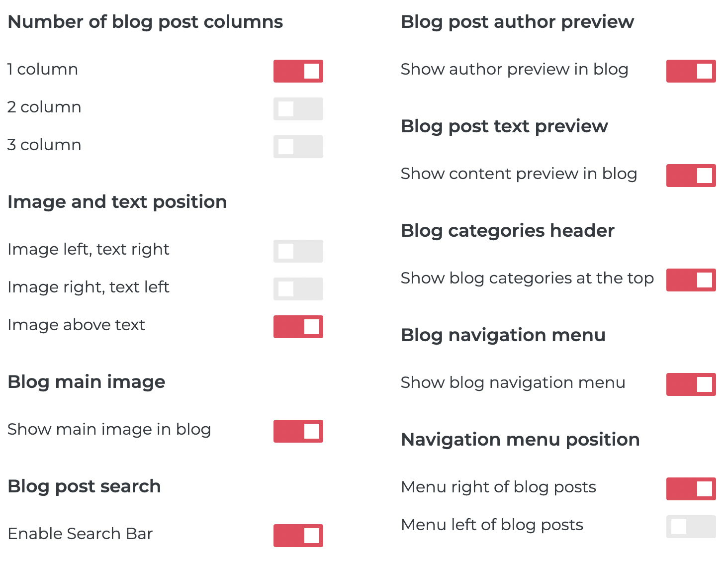Enable Image left, text right option

(298, 251)
